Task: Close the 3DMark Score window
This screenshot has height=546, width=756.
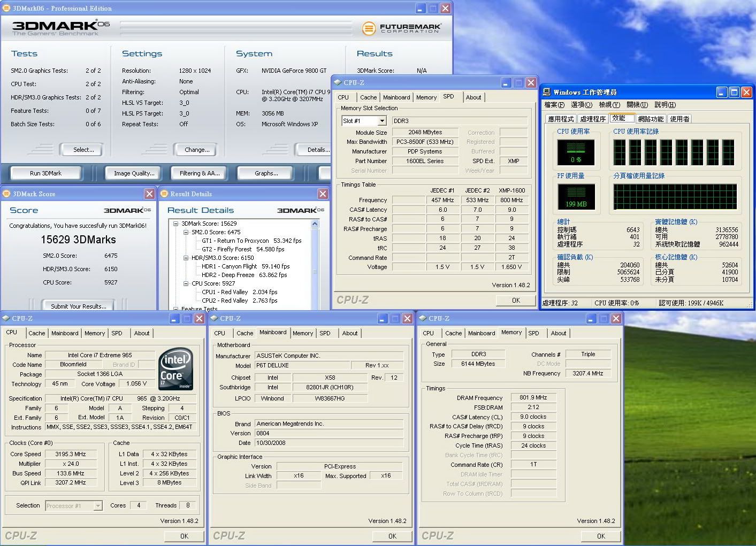Action: [150, 194]
